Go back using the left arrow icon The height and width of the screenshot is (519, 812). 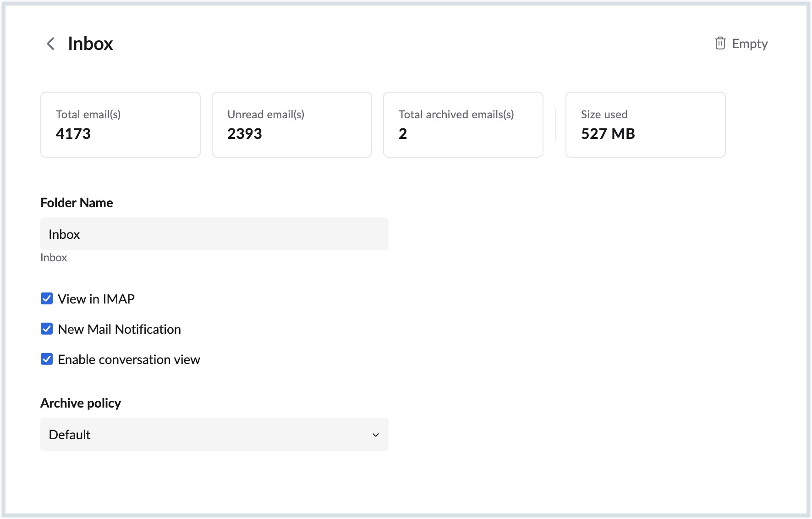coord(51,44)
